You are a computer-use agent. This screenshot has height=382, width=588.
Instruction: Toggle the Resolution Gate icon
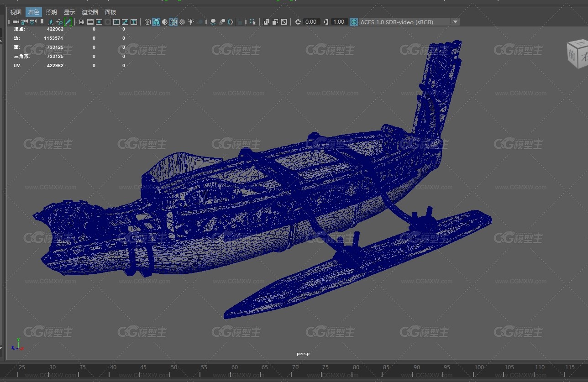pos(99,22)
